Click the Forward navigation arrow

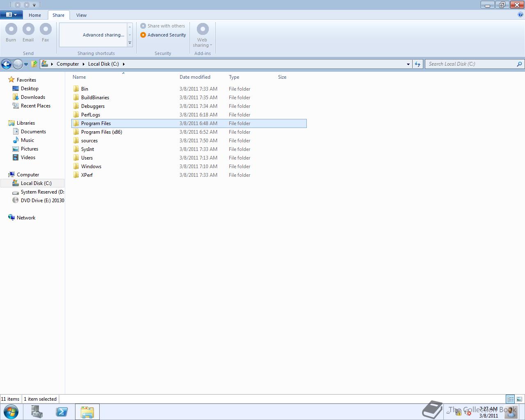pyautogui.click(x=18, y=64)
